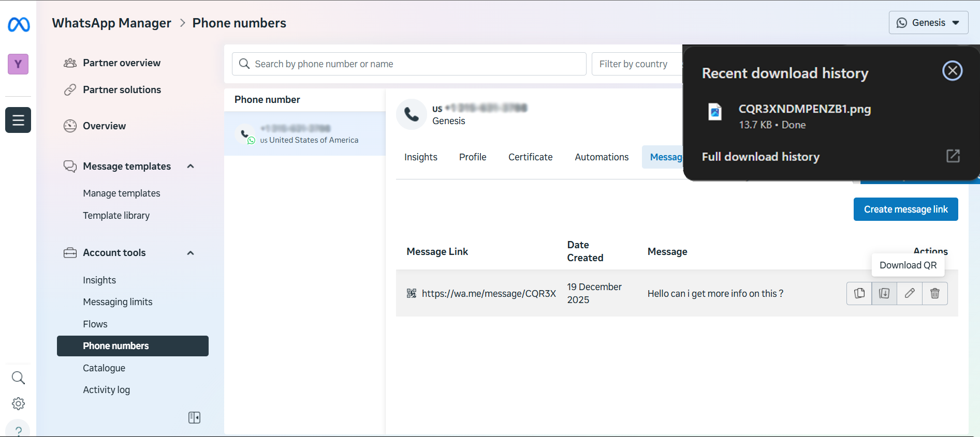Click the pencil edit icon

pyautogui.click(x=910, y=293)
